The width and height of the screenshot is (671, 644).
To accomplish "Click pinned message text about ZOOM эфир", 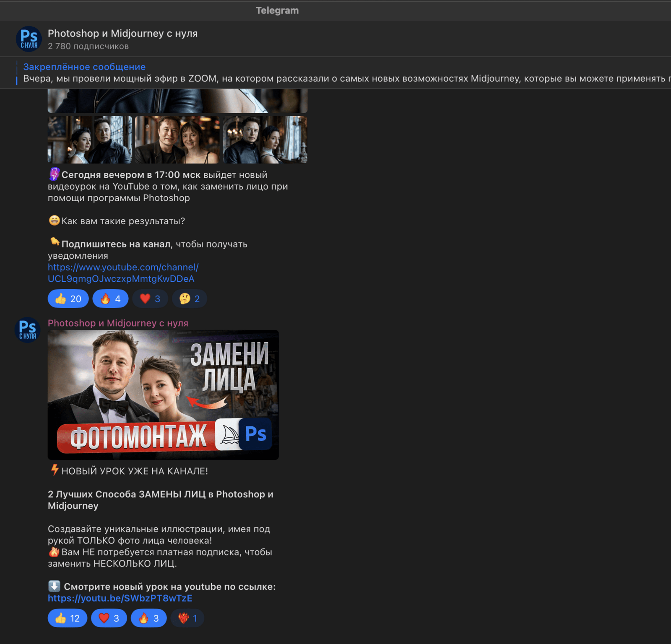I will pyautogui.click(x=347, y=79).
